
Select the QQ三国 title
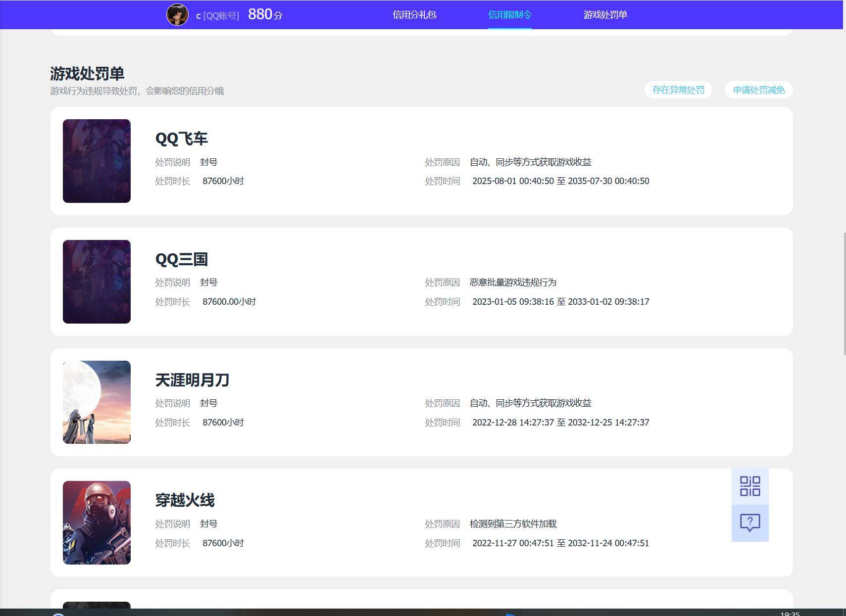pyautogui.click(x=182, y=259)
